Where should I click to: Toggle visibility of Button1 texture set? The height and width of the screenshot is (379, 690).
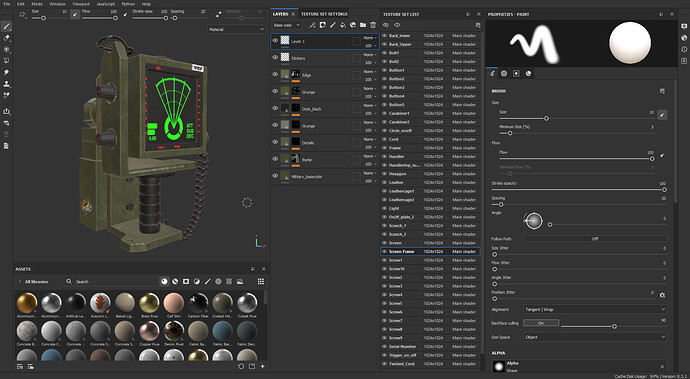point(384,70)
